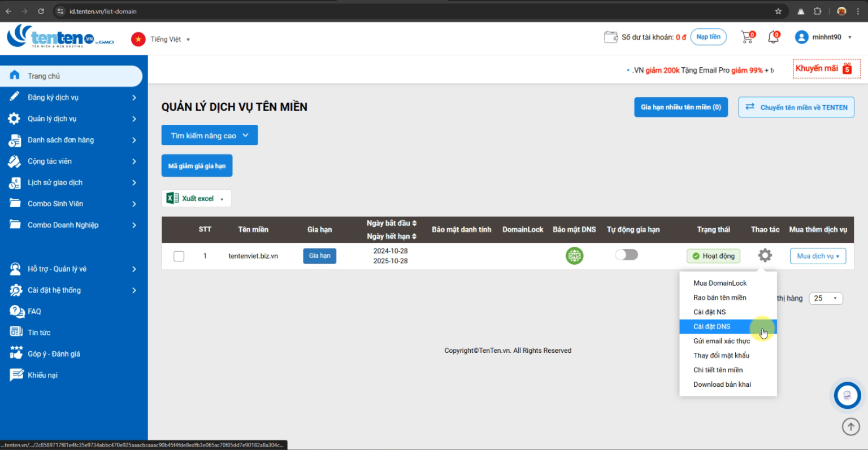Click the notification bell icon
Viewport: 868px width, 450px height.
pyautogui.click(x=773, y=37)
